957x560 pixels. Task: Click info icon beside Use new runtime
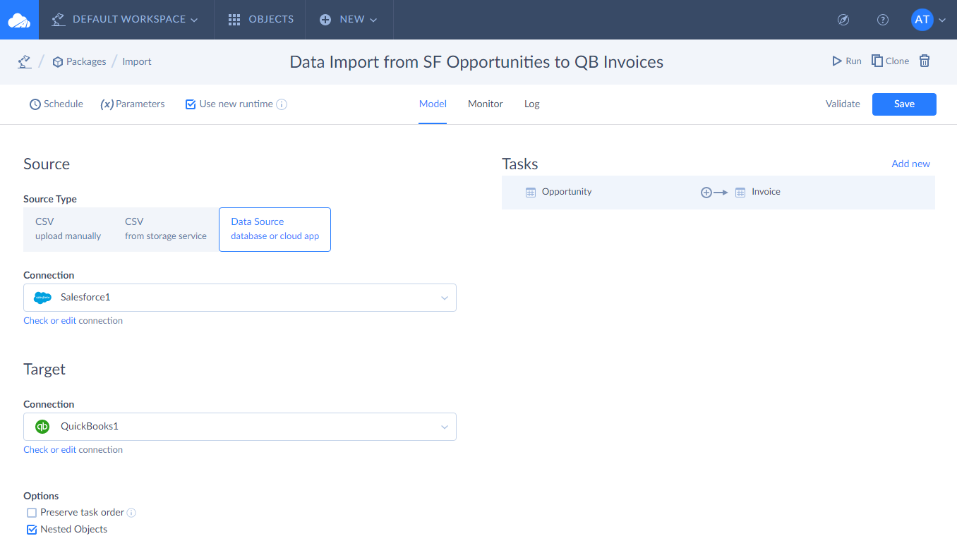(x=282, y=104)
